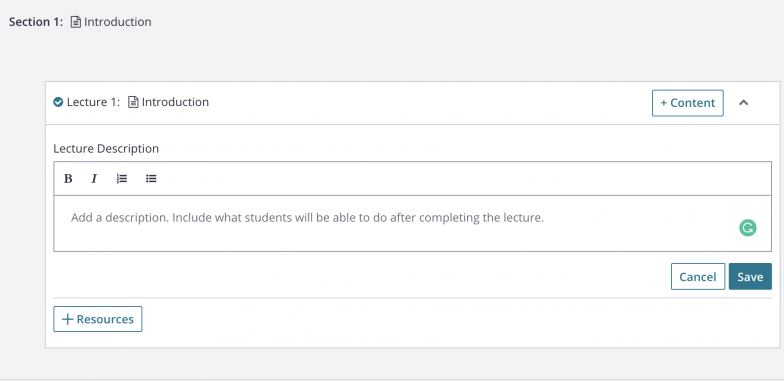
Task: Toggle bold formatting in the description editor
Action: [68, 178]
